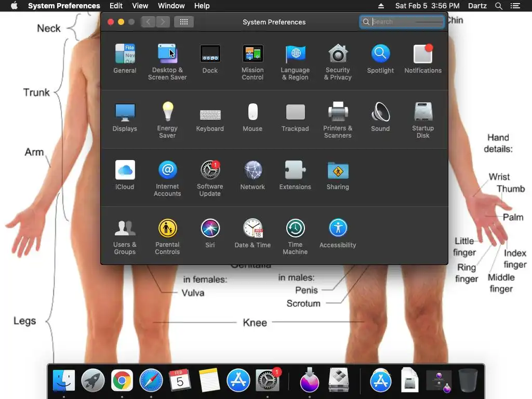The image size is (532, 399).
Task: Open the Edit menu
Action: (x=116, y=6)
